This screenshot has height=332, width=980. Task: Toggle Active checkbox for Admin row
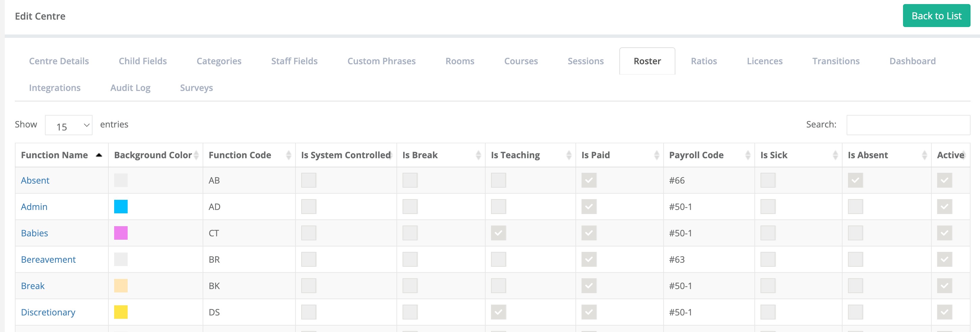click(944, 206)
